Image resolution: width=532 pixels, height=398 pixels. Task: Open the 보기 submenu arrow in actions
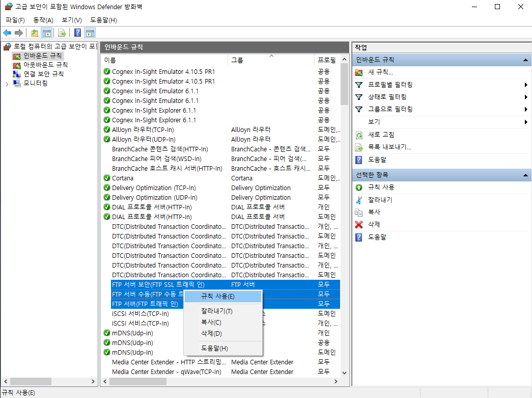(526, 122)
